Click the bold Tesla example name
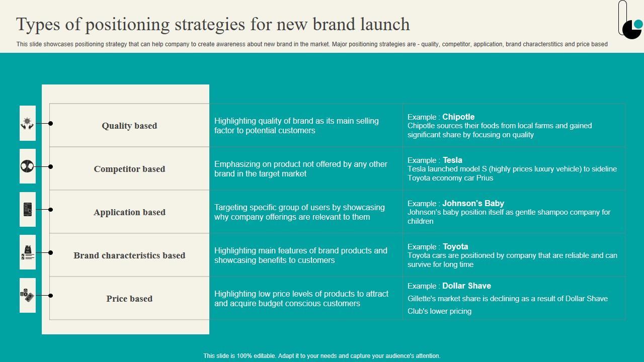644x362 pixels. click(x=452, y=160)
